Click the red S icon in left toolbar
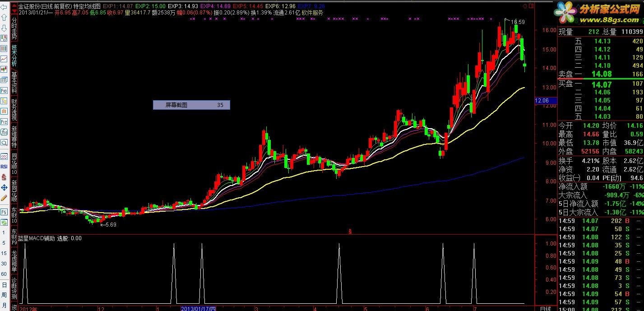644x311 pixels. pos(4,177)
